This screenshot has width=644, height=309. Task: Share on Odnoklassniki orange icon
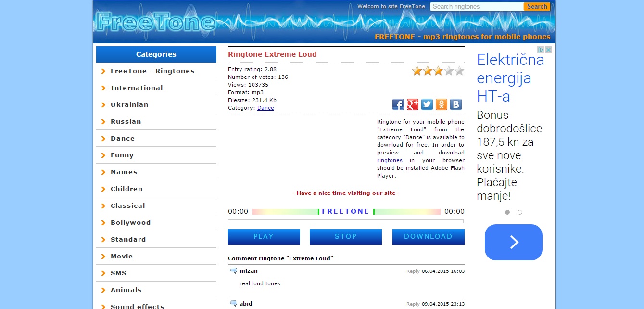[442, 104]
